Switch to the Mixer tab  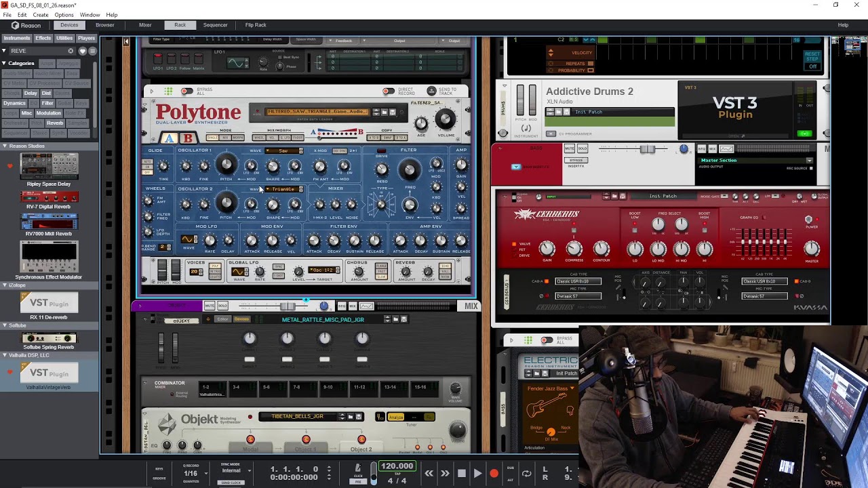pyautogui.click(x=145, y=25)
